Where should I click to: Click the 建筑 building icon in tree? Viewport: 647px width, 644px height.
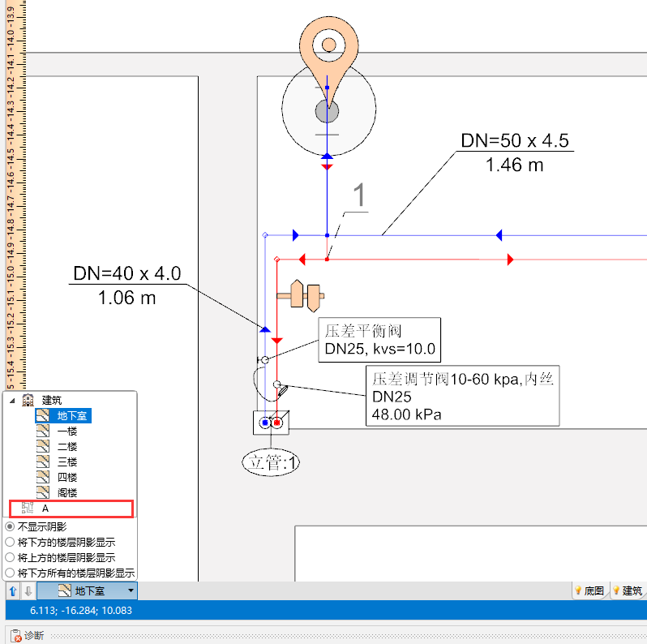click(x=28, y=401)
